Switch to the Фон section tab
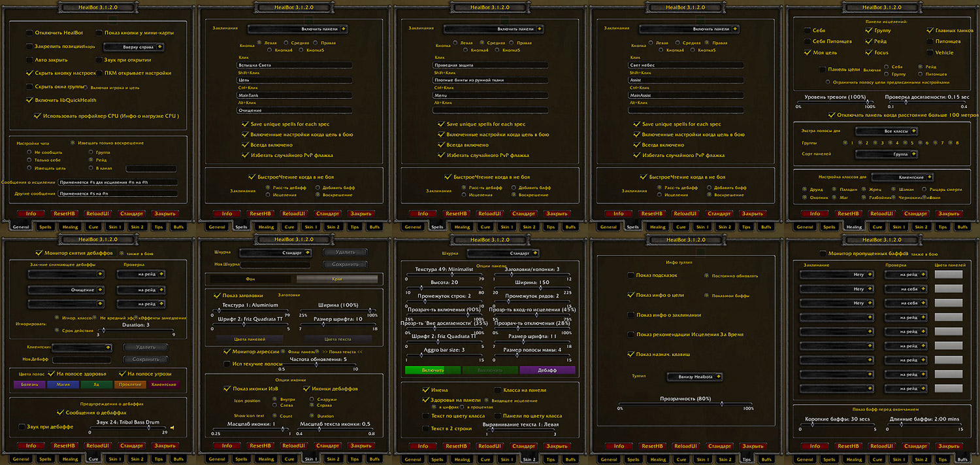 (x=250, y=279)
